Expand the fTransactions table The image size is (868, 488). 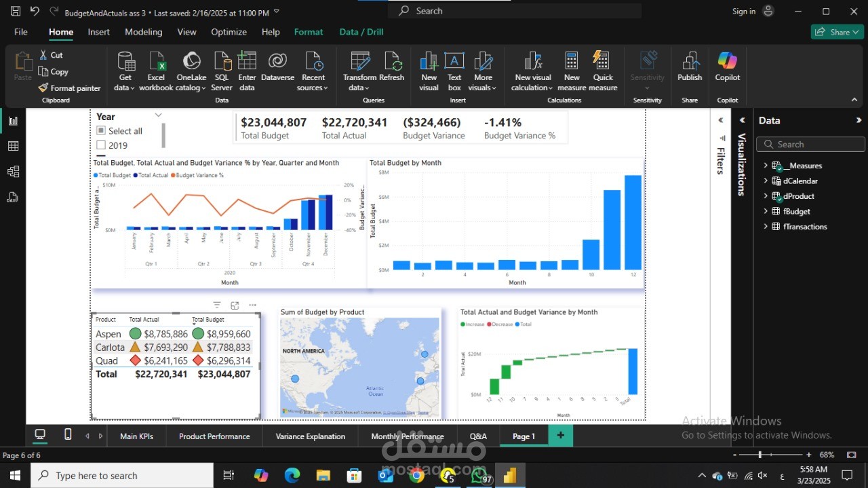click(x=766, y=227)
